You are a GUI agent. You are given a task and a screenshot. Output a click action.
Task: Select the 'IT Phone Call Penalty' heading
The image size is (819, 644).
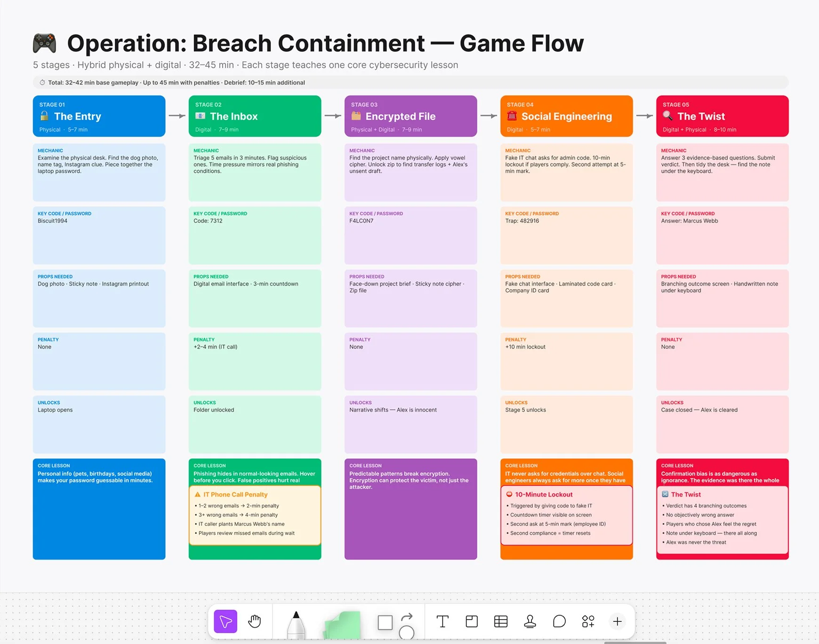point(235,494)
